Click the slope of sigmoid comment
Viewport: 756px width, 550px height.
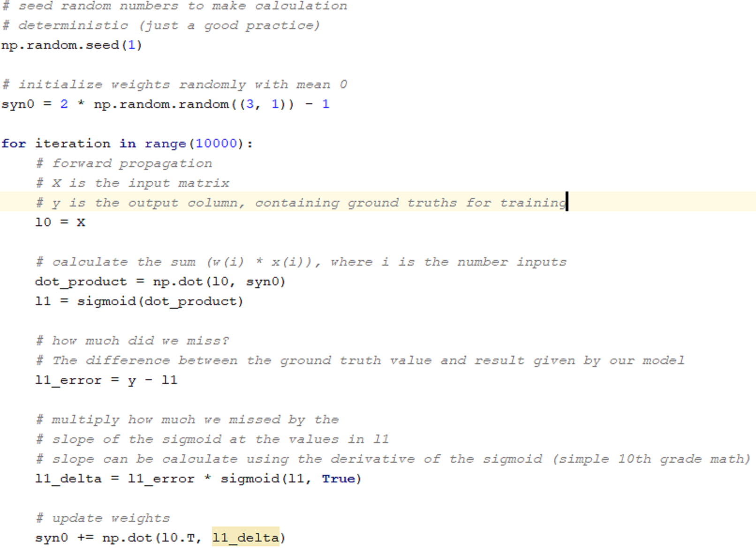(211, 439)
